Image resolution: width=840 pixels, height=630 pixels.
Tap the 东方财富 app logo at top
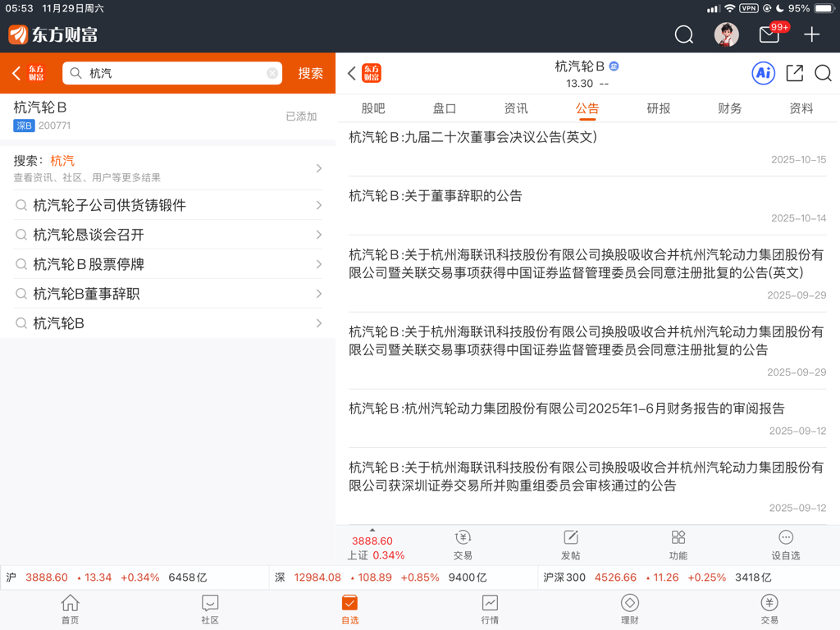[53, 34]
